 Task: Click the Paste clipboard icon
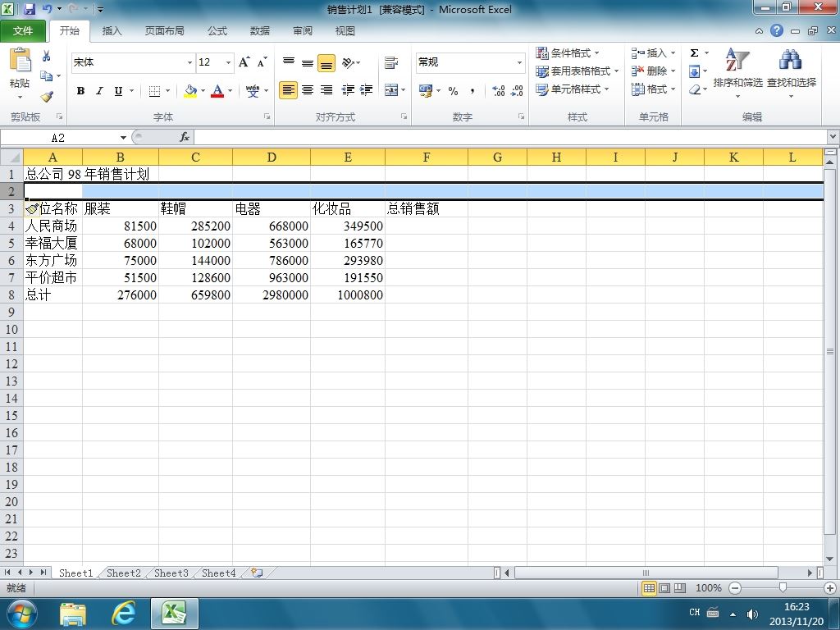20,61
